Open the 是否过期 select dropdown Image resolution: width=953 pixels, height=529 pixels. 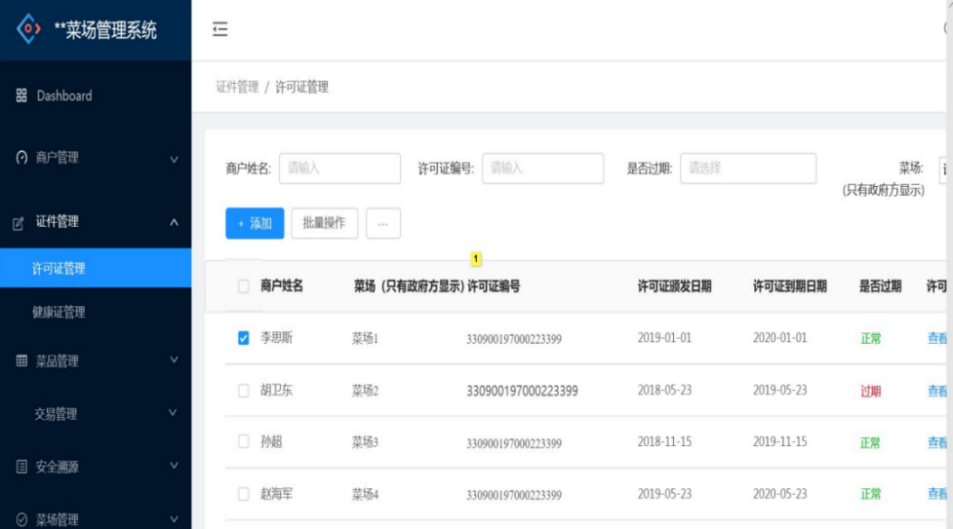coord(748,168)
